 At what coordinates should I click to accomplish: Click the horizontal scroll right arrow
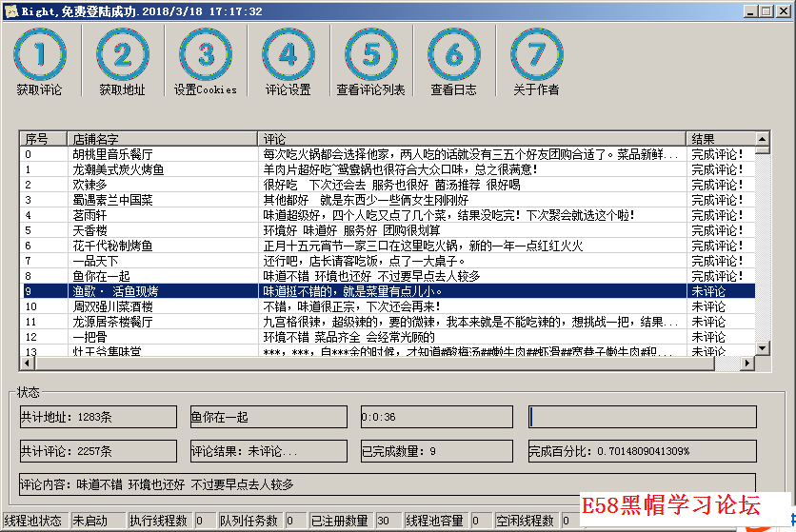pos(746,363)
